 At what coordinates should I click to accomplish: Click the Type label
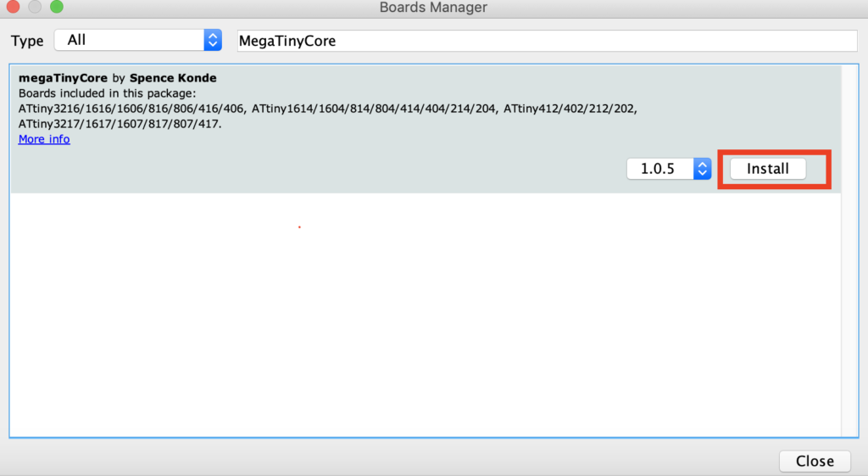27,41
